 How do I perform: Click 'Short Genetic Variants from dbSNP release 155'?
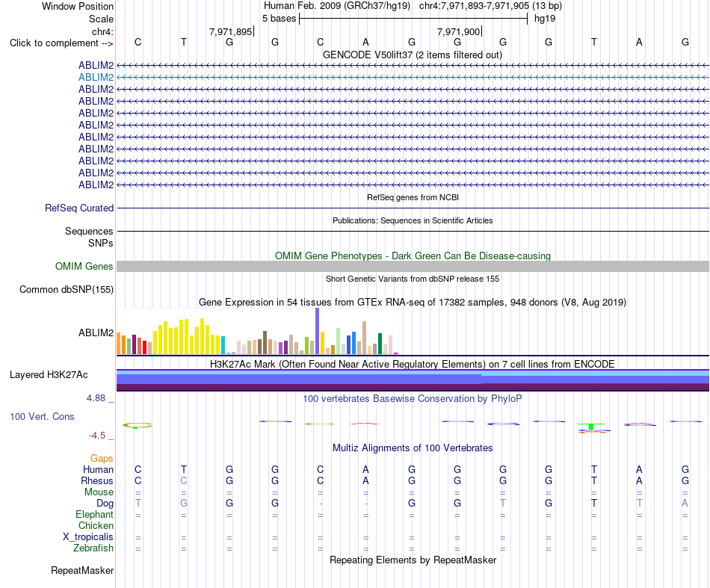pyautogui.click(x=413, y=279)
